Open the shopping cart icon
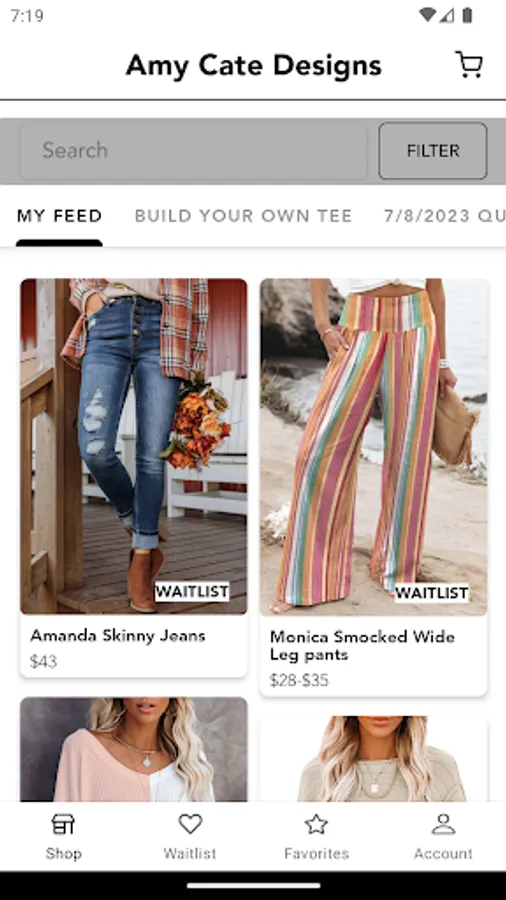 pos(469,64)
